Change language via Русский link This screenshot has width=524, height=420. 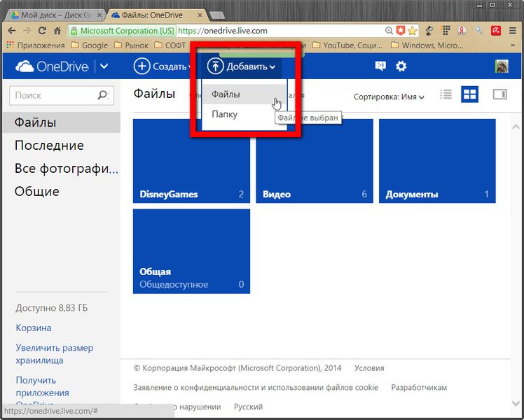248,407
